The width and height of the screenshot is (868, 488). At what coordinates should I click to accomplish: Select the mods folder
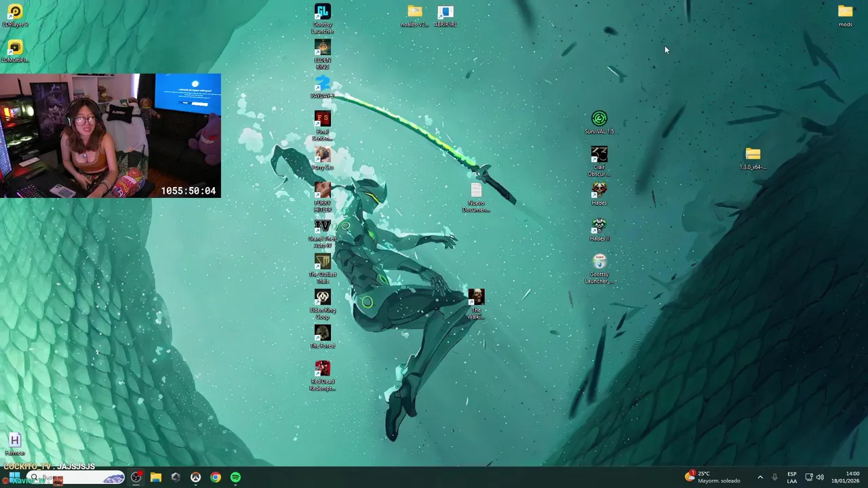(845, 16)
